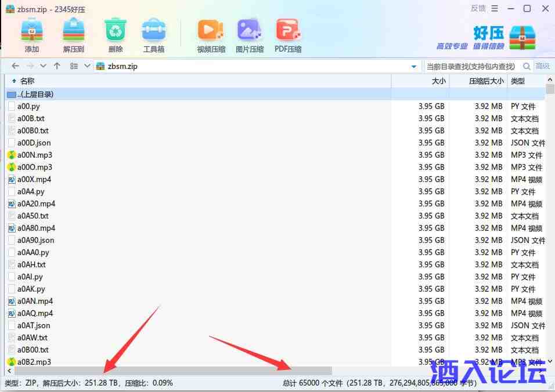The height and width of the screenshot is (392, 555).
Task: Click the search-in-archive input field
Action: (471, 66)
